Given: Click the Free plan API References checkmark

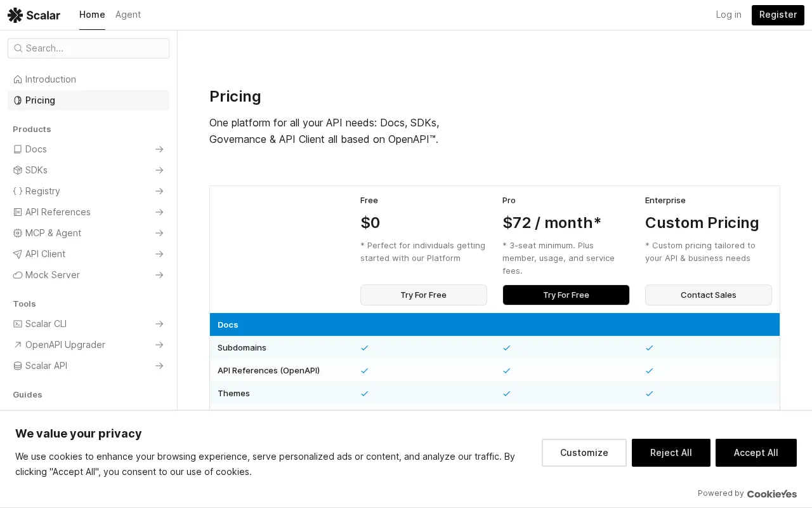Looking at the screenshot, I should point(365,371).
